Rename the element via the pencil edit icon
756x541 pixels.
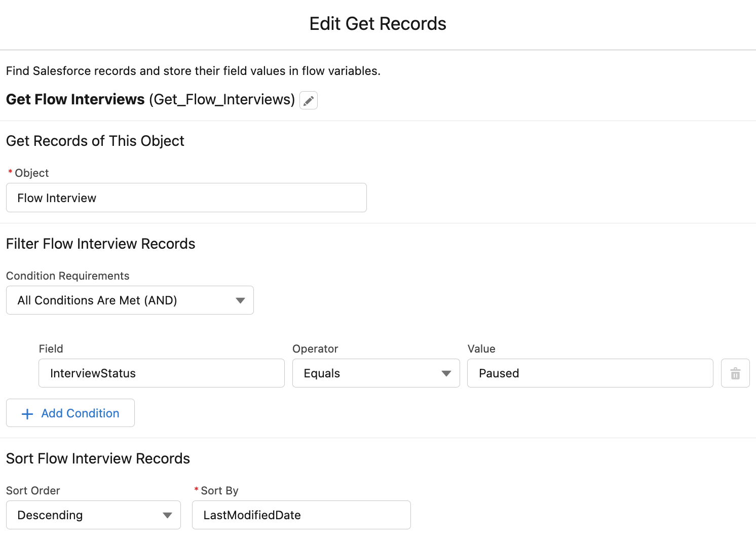click(308, 100)
